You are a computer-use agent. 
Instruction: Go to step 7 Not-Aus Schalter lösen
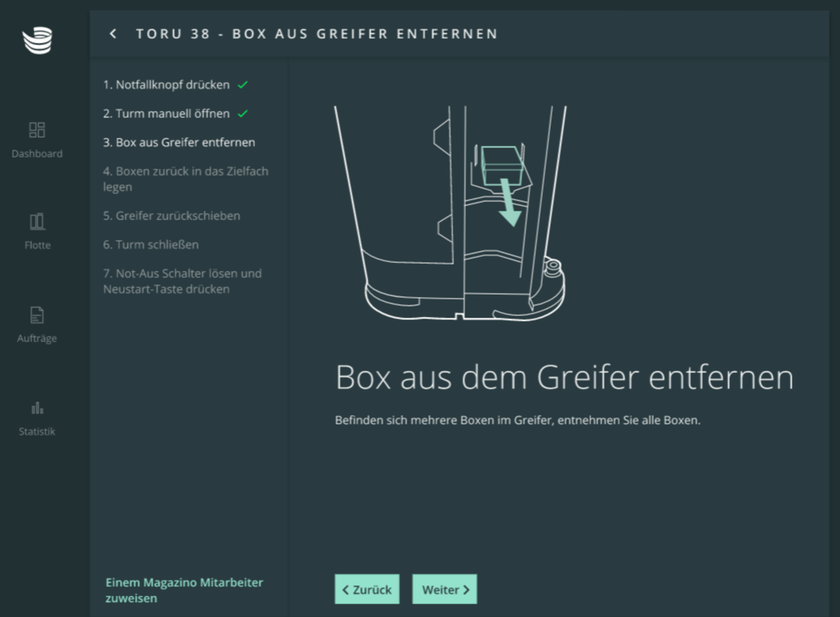pyautogui.click(x=182, y=281)
